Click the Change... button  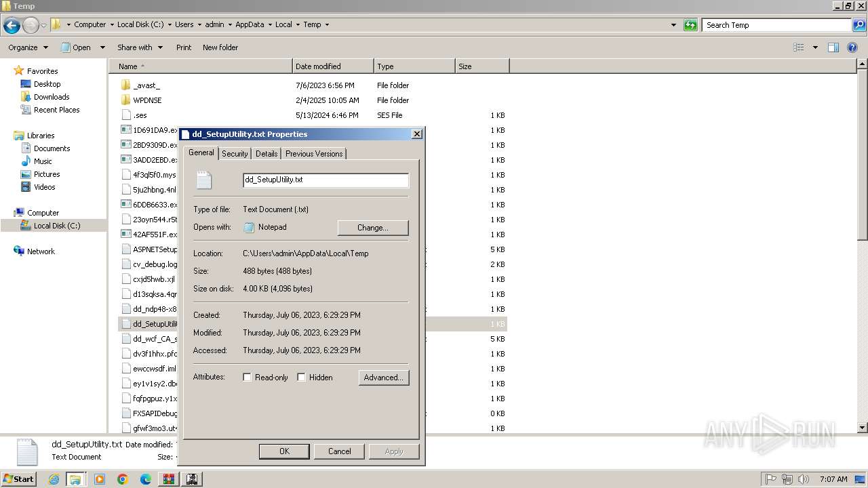[x=373, y=228]
